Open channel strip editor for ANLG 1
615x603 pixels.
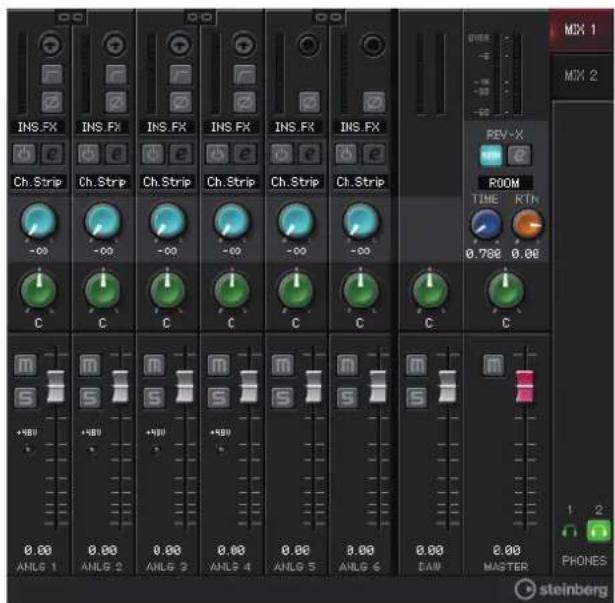pos(51,154)
